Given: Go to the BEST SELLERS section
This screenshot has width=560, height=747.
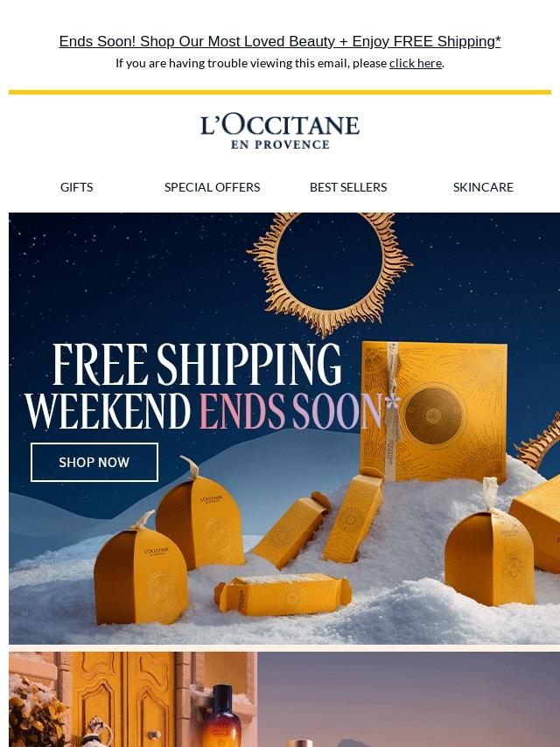Looking at the screenshot, I should [x=348, y=187].
